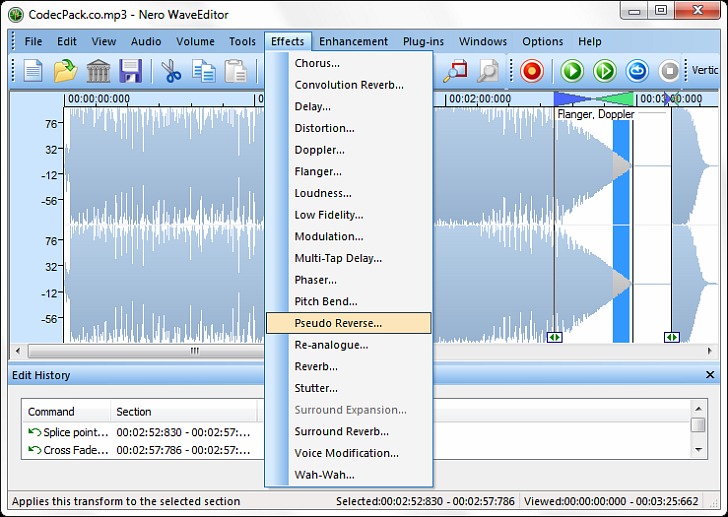This screenshot has width=728, height=517.
Task: Select Stutter effect
Action: [349, 388]
